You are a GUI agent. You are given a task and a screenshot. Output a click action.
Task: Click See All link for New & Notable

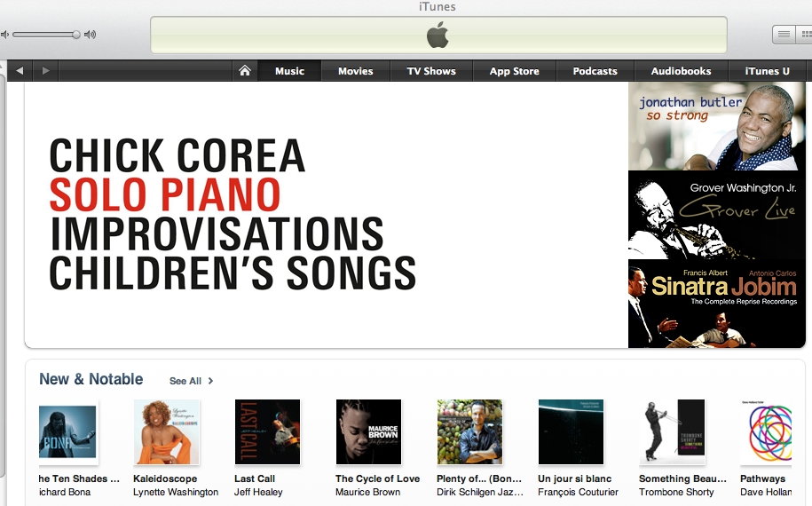click(x=185, y=381)
